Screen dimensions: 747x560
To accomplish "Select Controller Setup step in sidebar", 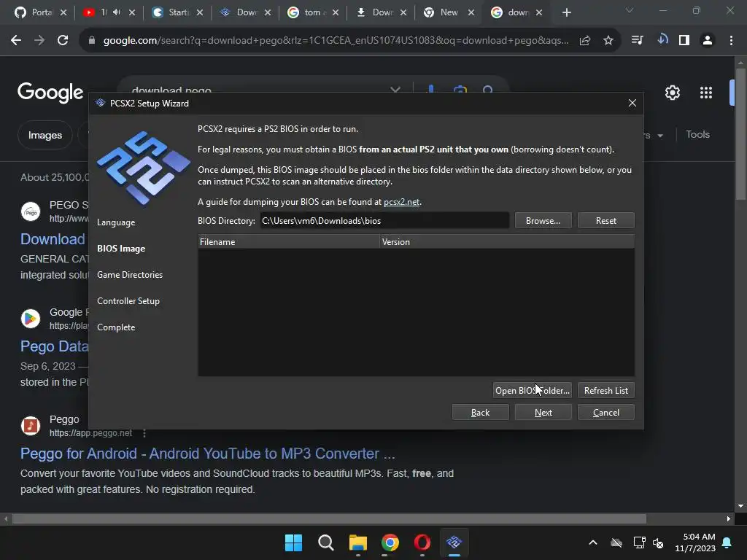I will coord(128,301).
